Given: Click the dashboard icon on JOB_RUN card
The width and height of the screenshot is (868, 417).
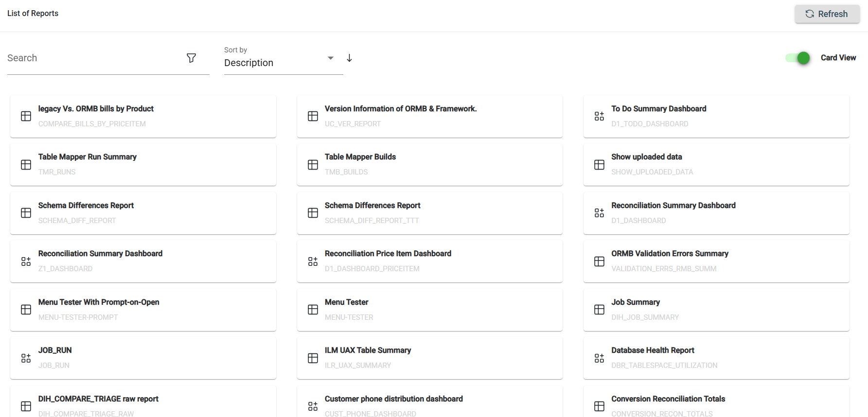Looking at the screenshot, I should (26, 358).
